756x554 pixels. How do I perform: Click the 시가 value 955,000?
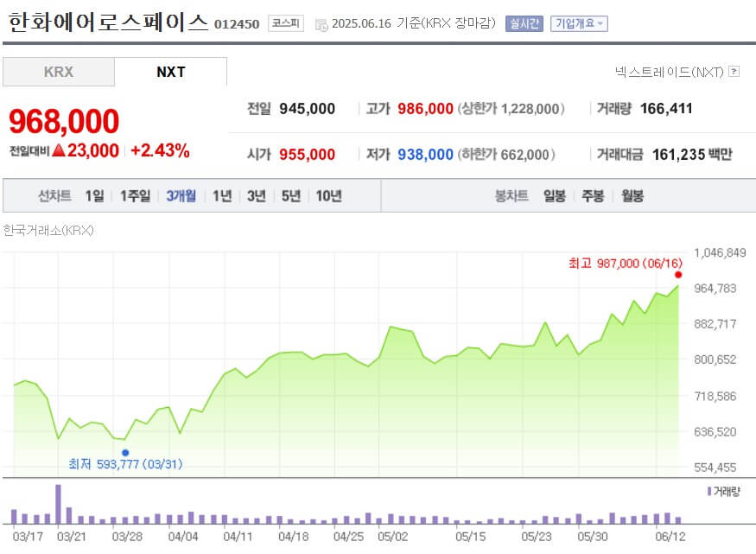pos(307,155)
